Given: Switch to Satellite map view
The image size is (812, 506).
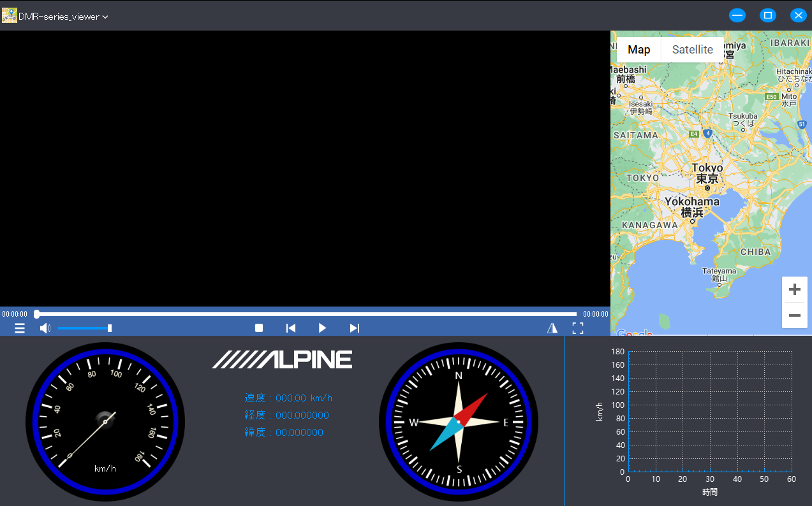Looking at the screenshot, I should [692, 50].
